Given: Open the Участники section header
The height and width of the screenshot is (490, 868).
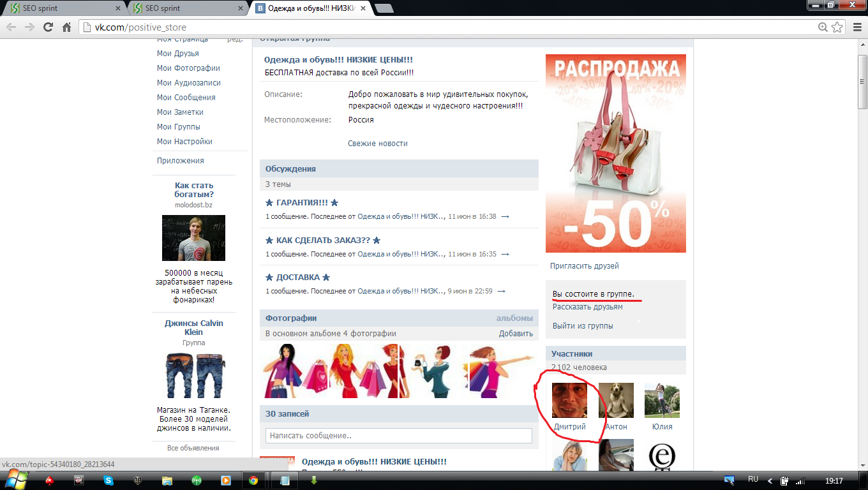Looking at the screenshot, I should [x=616, y=353].
